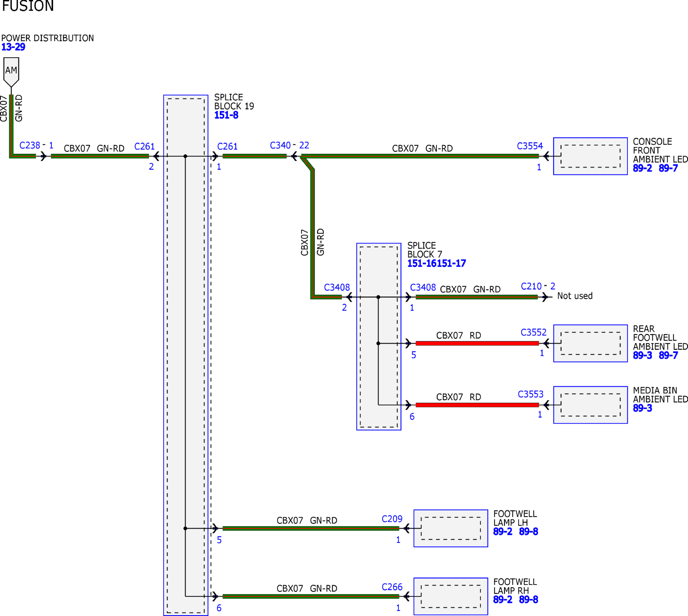Screen dimensions: 688x616
Task: Click the C238 - 1 connector label
Action: click(x=36, y=145)
